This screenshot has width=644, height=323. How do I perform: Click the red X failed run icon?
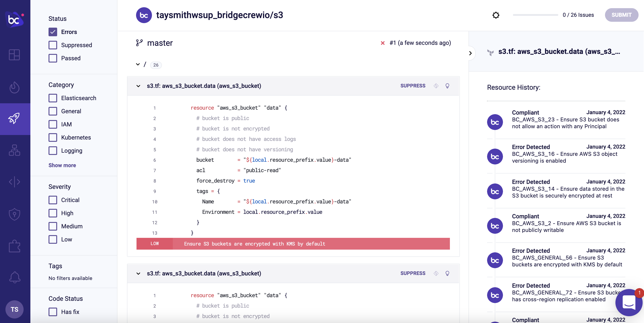pos(383,43)
